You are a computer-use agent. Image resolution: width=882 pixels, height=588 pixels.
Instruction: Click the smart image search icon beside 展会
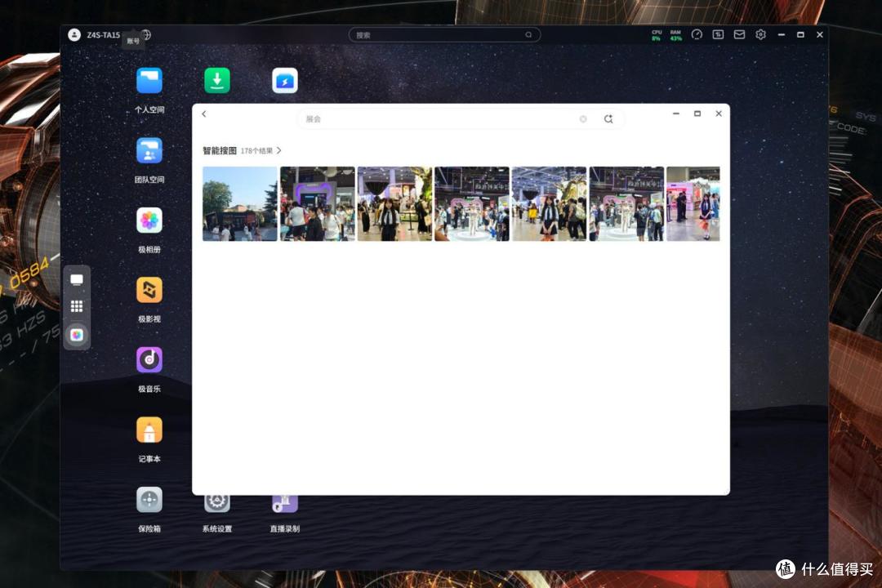click(608, 119)
